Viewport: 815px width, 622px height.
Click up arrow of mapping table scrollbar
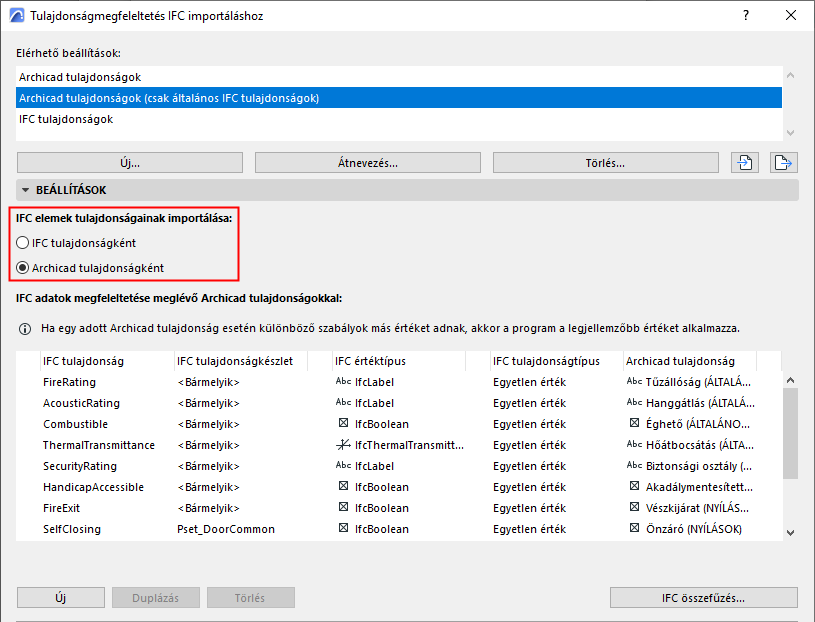pyautogui.click(x=791, y=380)
